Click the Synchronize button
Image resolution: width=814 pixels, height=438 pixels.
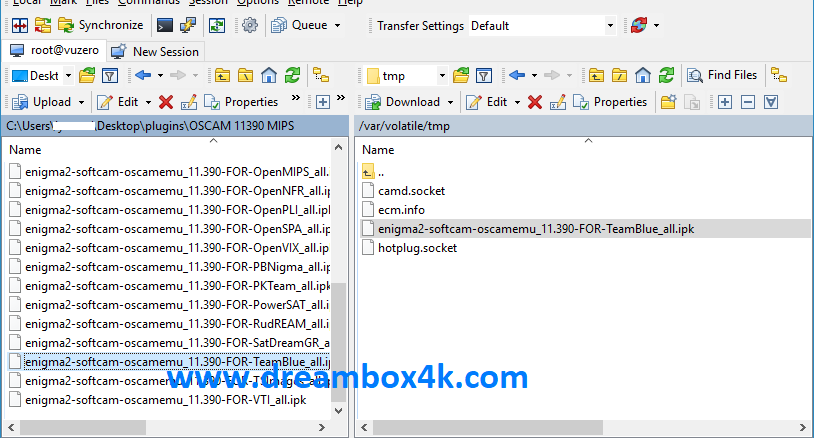(x=100, y=25)
